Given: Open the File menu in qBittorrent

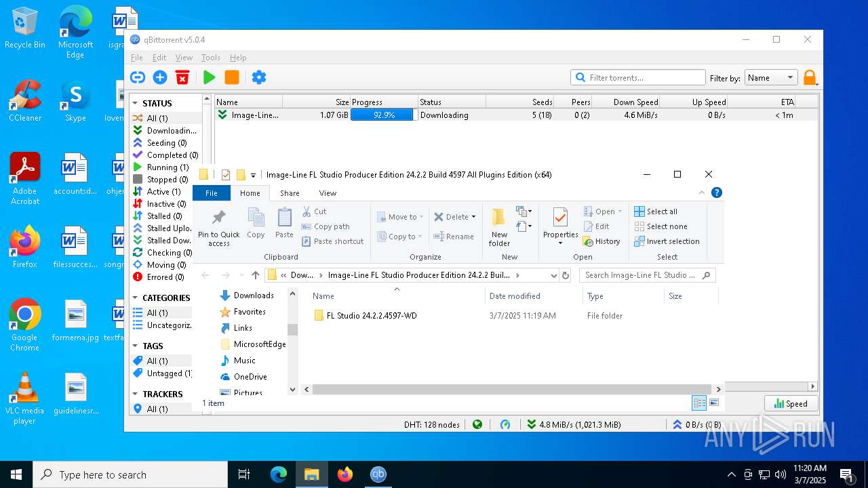Looking at the screenshot, I should pyautogui.click(x=137, y=58).
